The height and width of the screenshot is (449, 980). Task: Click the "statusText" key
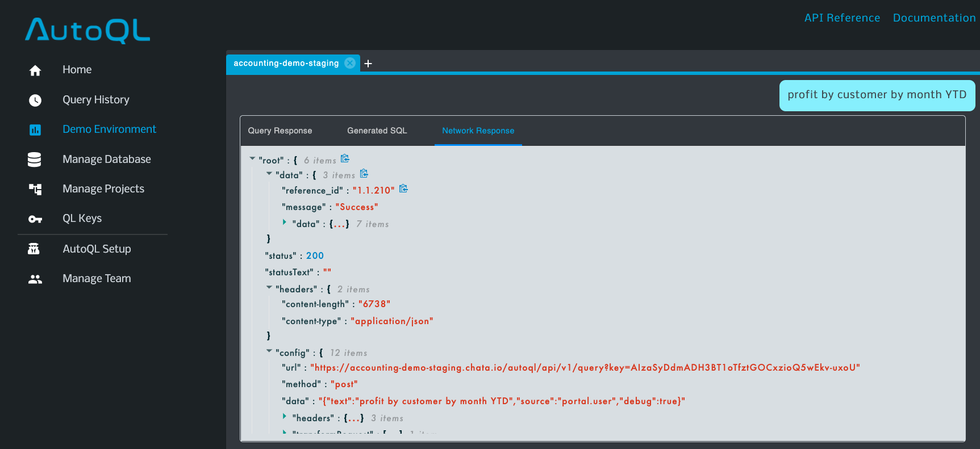[x=289, y=272]
